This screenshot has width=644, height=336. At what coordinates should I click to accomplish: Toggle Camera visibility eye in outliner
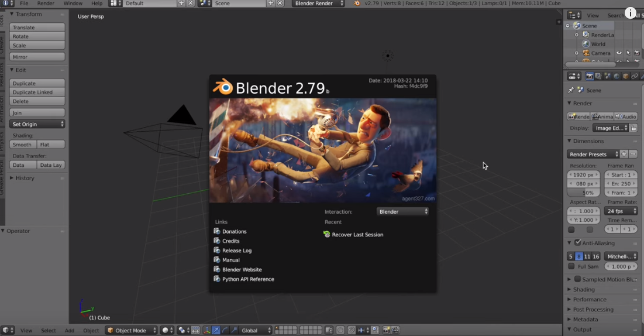pyautogui.click(x=619, y=53)
